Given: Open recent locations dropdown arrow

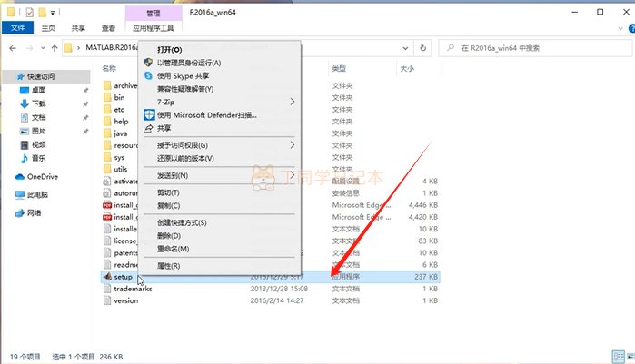Looking at the screenshot, I should pyautogui.click(x=43, y=48).
